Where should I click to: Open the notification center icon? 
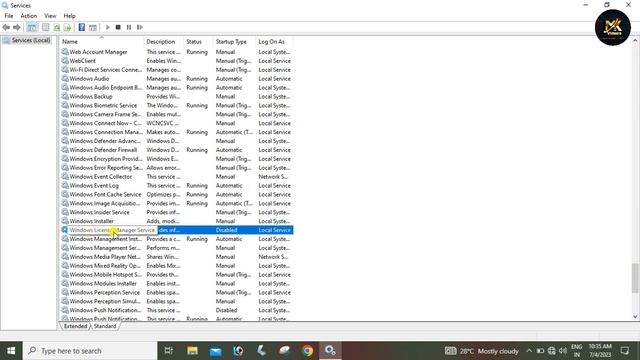pyautogui.click(x=624, y=351)
